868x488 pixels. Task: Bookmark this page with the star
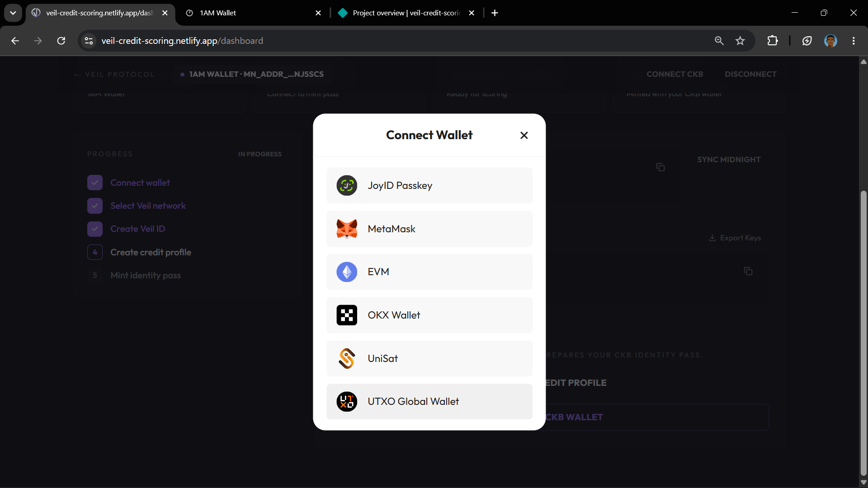pyautogui.click(x=740, y=41)
